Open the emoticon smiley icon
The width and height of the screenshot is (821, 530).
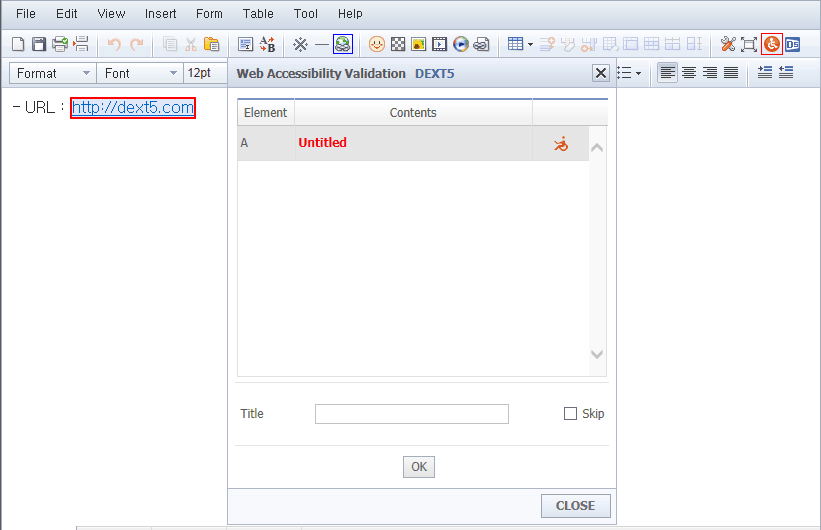[x=376, y=44]
